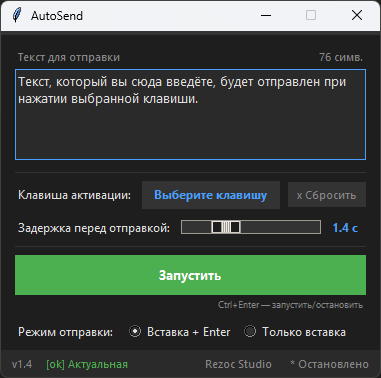Click inside the message text area
The width and height of the screenshot is (381, 378).
pyautogui.click(x=190, y=115)
